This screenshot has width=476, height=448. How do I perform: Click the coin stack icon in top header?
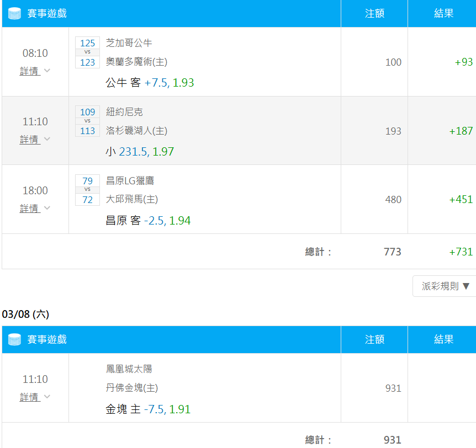click(x=14, y=14)
